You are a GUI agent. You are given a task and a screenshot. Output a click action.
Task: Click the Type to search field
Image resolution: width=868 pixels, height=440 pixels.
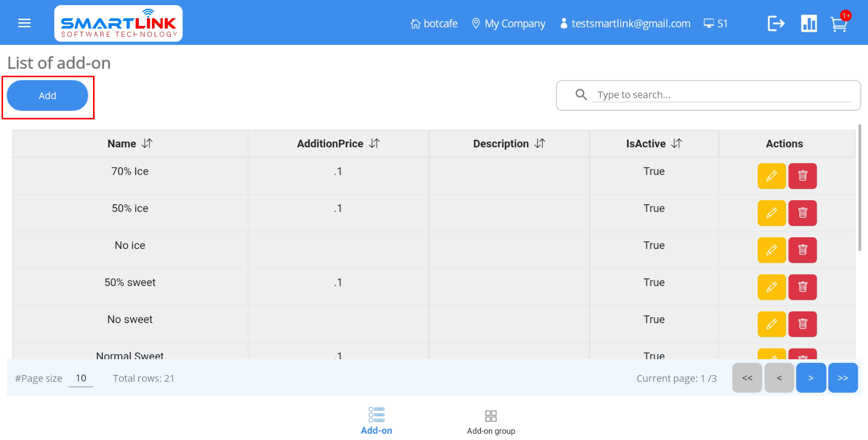(x=721, y=95)
